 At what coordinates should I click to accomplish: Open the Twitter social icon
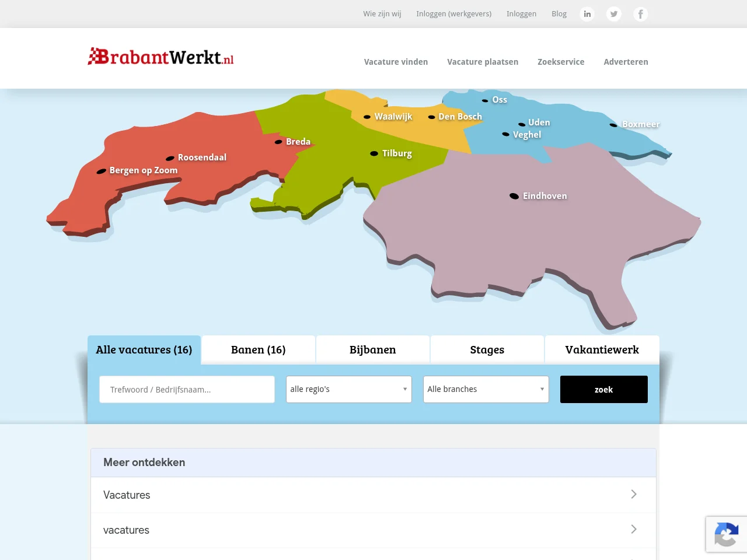pyautogui.click(x=614, y=14)
